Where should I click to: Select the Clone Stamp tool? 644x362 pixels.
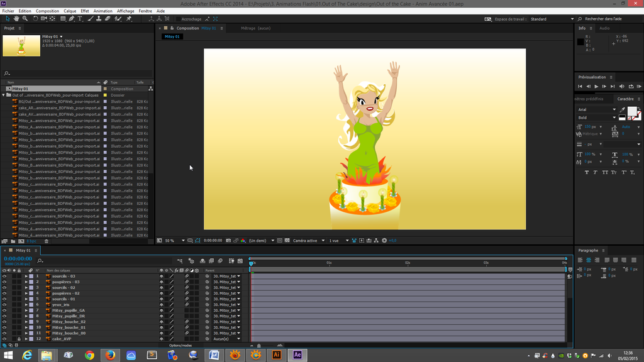(x=99, y=19)
